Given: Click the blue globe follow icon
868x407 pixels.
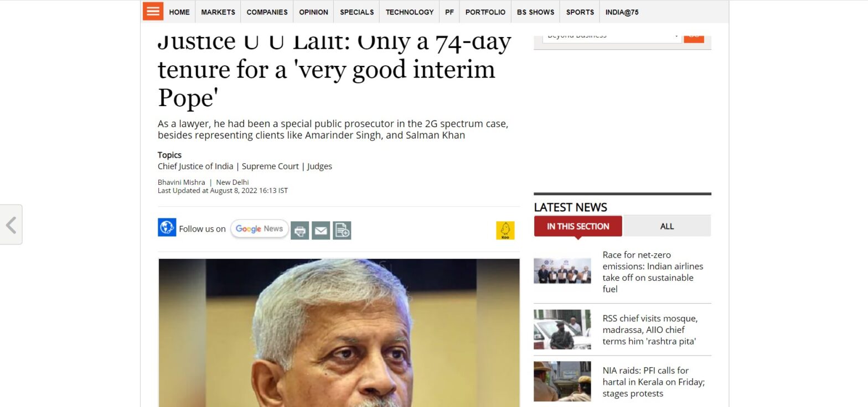Looking at the screenshot, I should click(167, 227).
